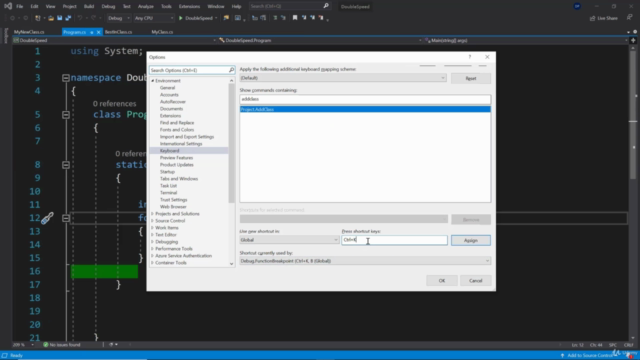This screenshot has width=640, height=360.
Task: Select General under Environment
Action: [x=167, y=88]
